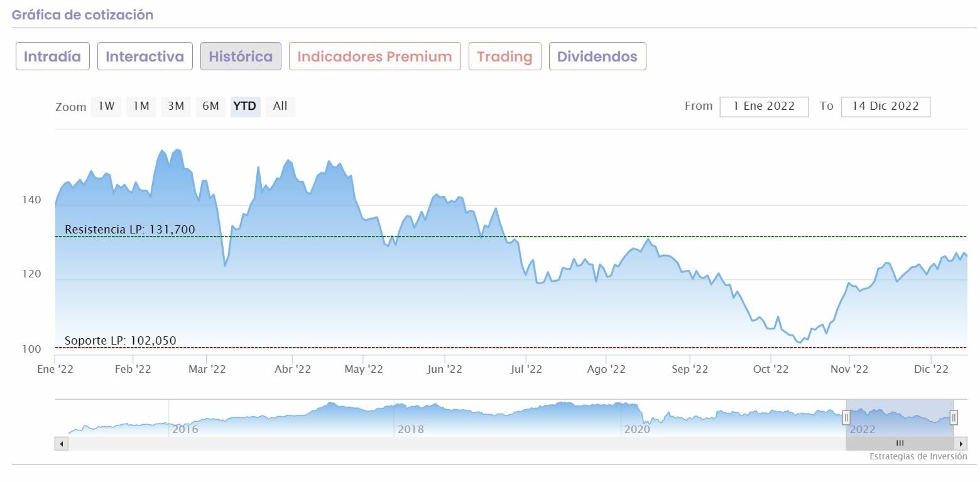Screen dimensions: 980x482
Task: Click the From date field
Action: click(x=764, y=106)
